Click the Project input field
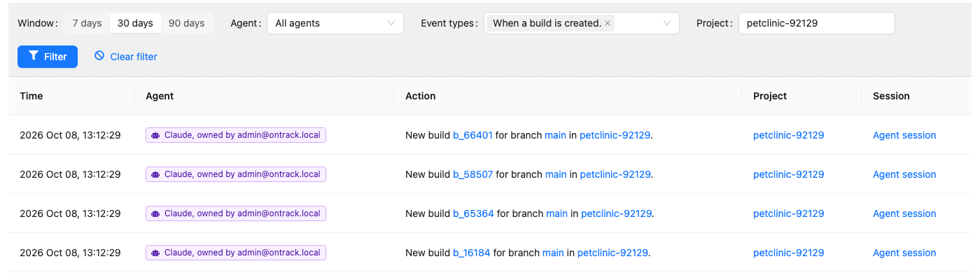This screenshot has height=280, width=980. (x=816, y=23)
